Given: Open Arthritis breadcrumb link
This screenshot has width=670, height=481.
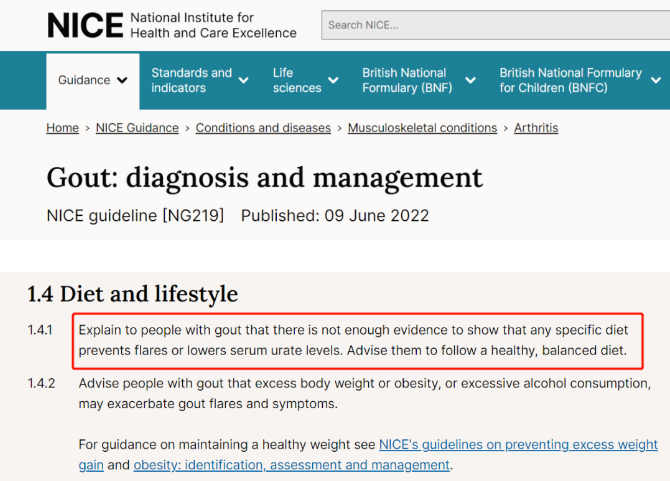Looking at the screenshot, I should coord(536,128).
